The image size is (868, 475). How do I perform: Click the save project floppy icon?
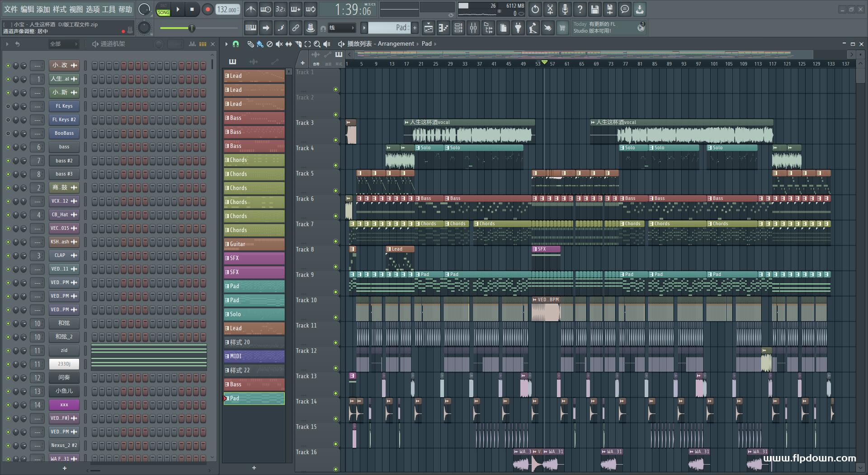[594, 9]
